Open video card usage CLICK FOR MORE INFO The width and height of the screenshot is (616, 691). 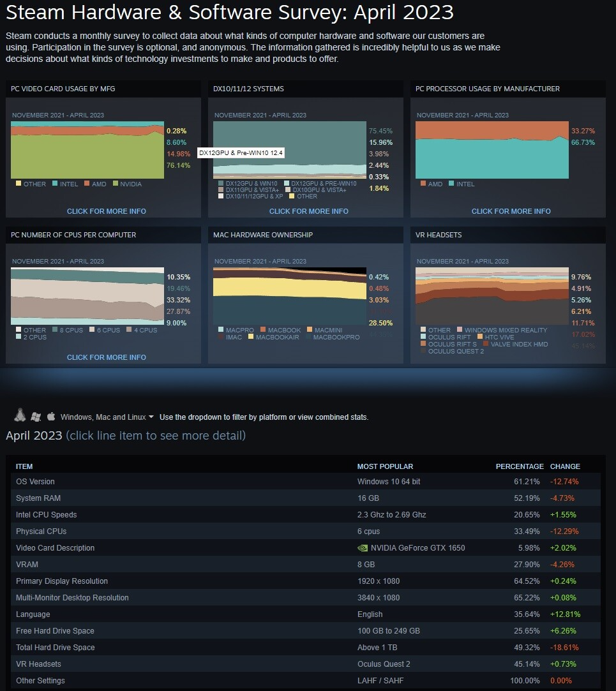pos(106,211)
